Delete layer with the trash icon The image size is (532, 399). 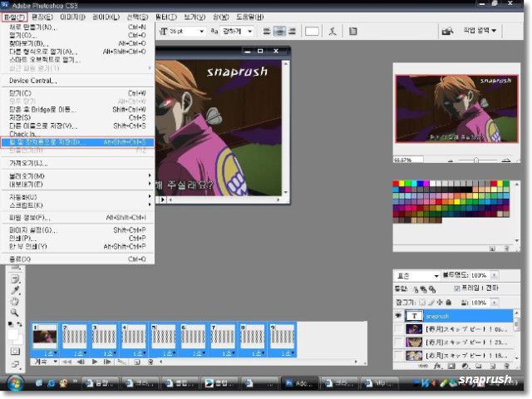506,366
